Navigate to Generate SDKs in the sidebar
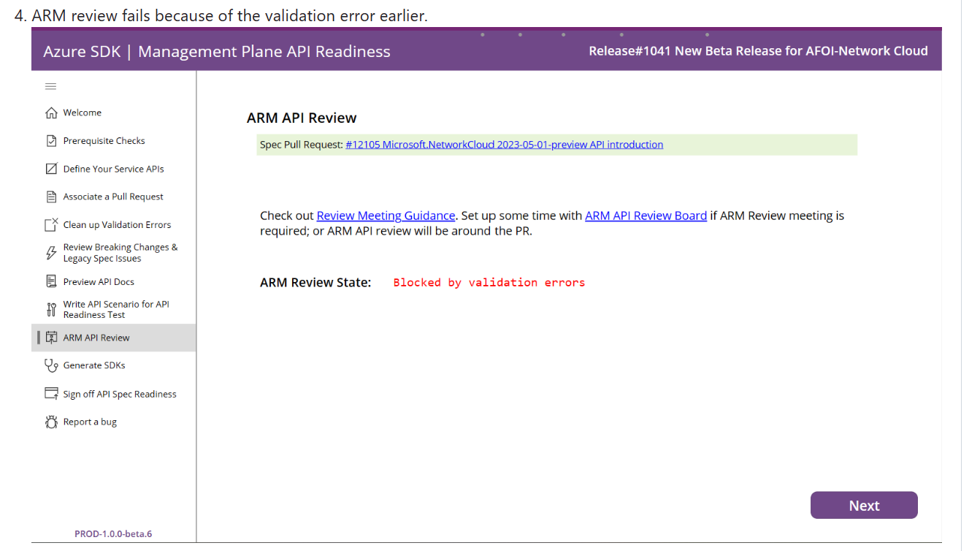980x551 pixels. pyautogui.click(x=96, y=365)
